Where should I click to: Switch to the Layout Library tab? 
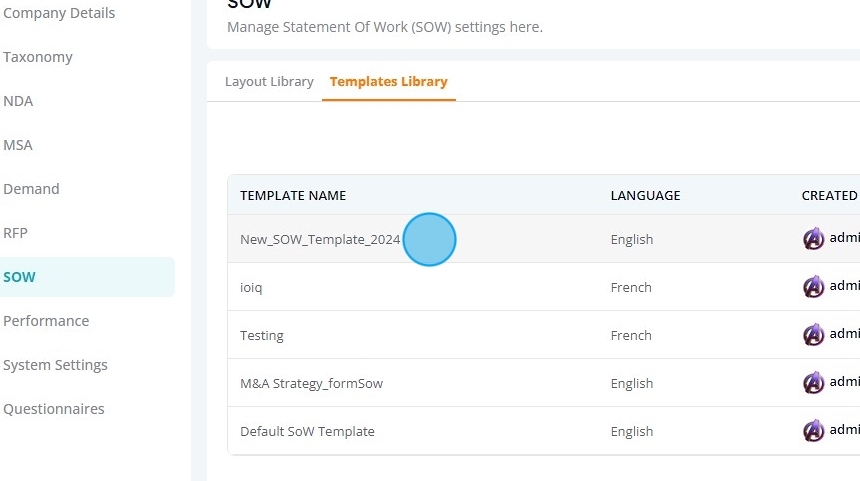(x=269, y=82)
